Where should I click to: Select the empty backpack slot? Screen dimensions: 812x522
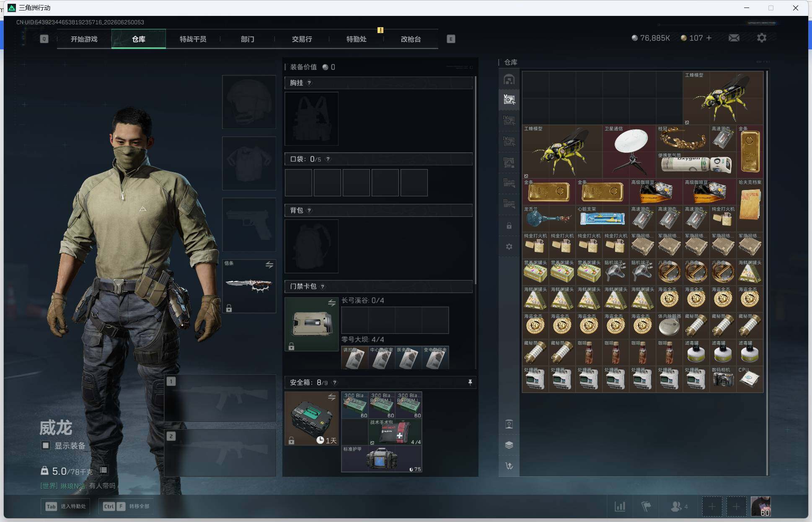[311, 246]
